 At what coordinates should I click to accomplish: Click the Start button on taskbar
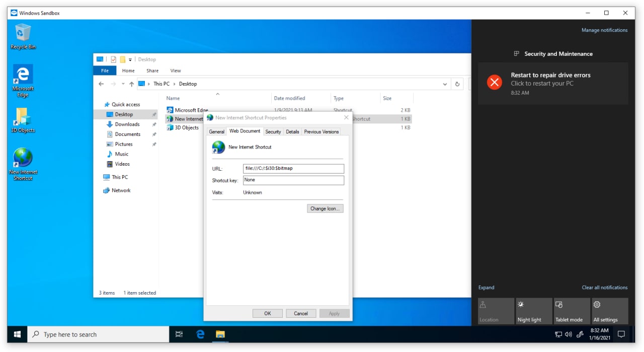[x=17, y=334]
